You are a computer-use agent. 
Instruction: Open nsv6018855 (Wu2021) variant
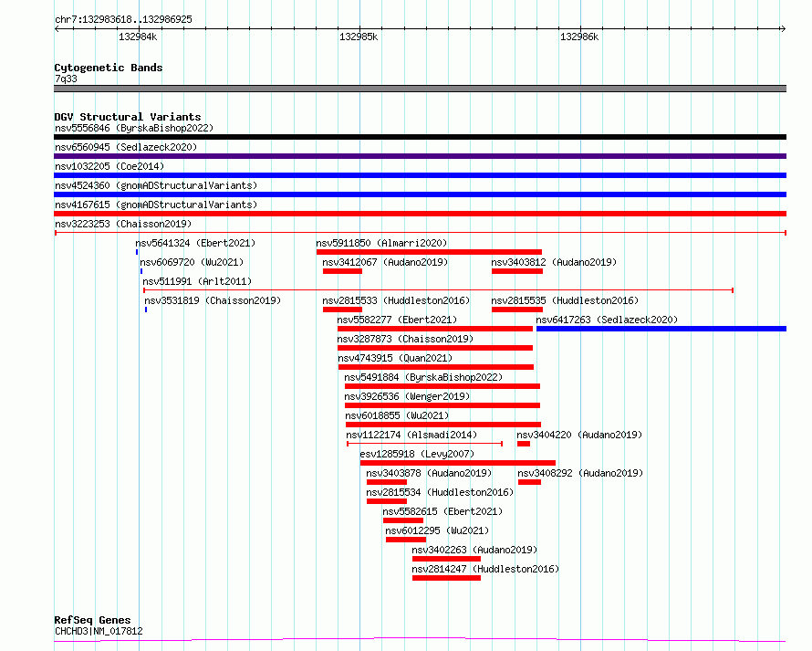click(x=397, y=415)
